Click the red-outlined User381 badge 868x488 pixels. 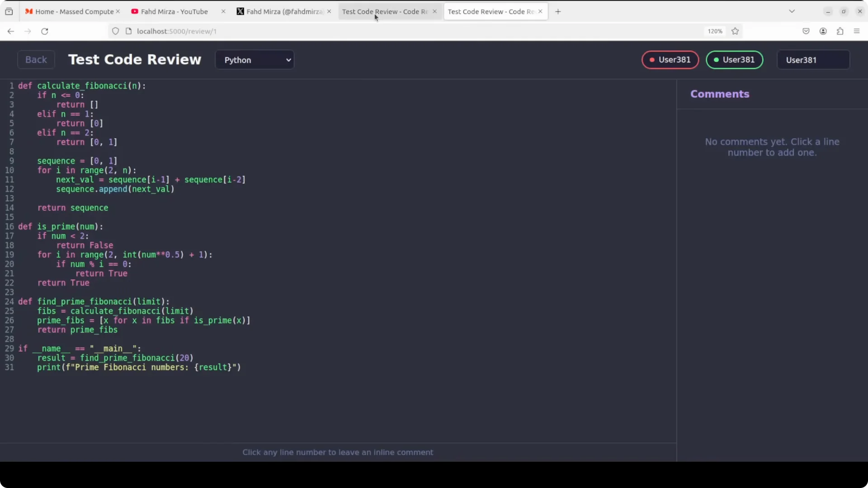coord(670,60)
